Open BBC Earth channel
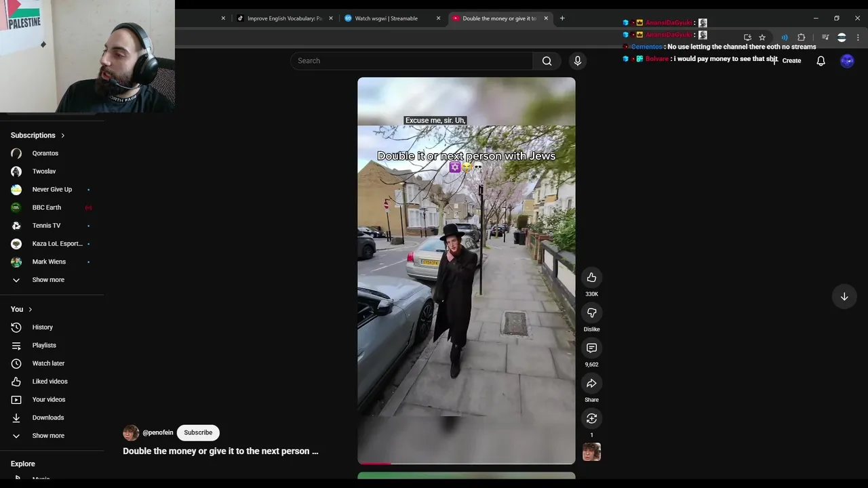 tap(48, 207)
